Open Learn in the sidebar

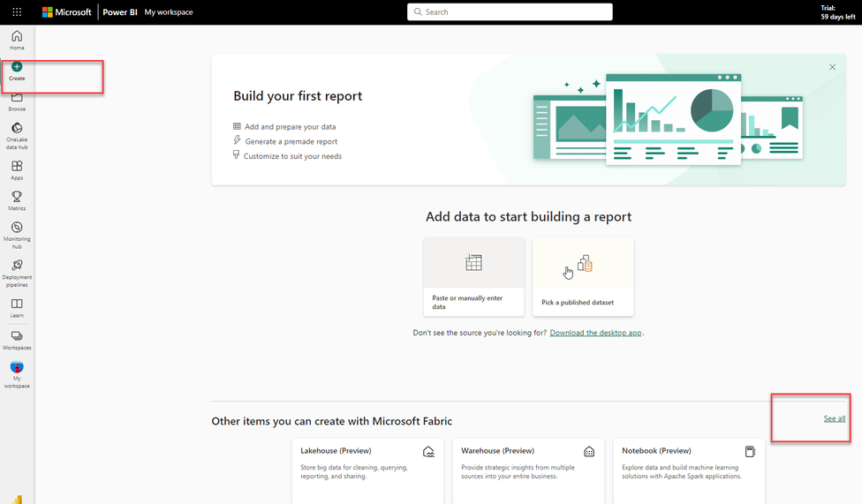pos(17,308)
